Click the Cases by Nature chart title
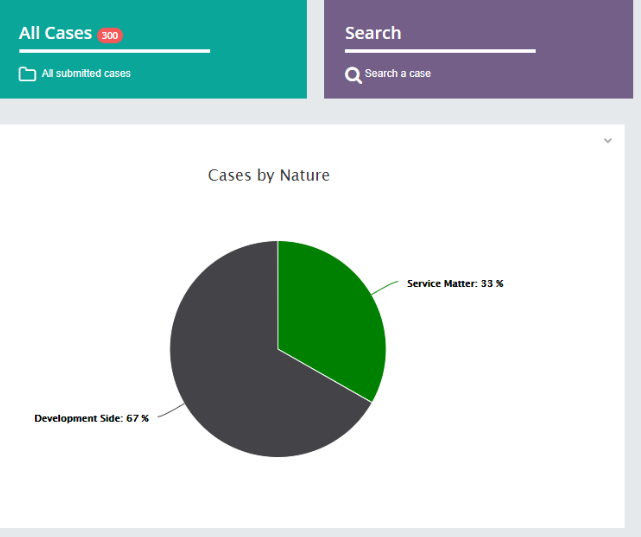Screen dimensions: 641x537 click(268, 176)
